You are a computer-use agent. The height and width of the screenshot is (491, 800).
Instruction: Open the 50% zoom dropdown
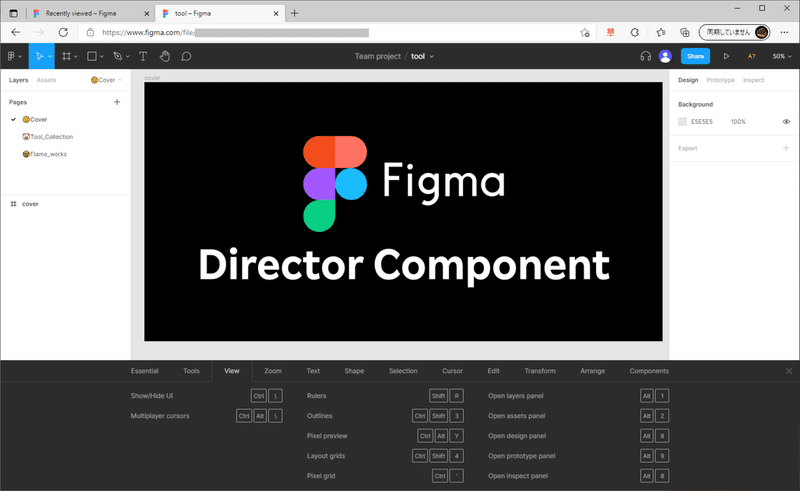pyautogui.click(x=781, y=56)
